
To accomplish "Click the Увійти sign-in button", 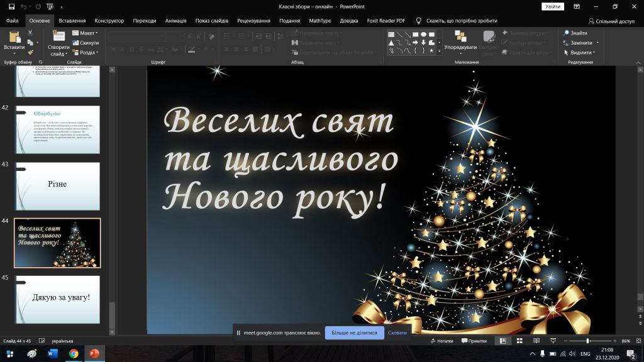I will 553,6.
